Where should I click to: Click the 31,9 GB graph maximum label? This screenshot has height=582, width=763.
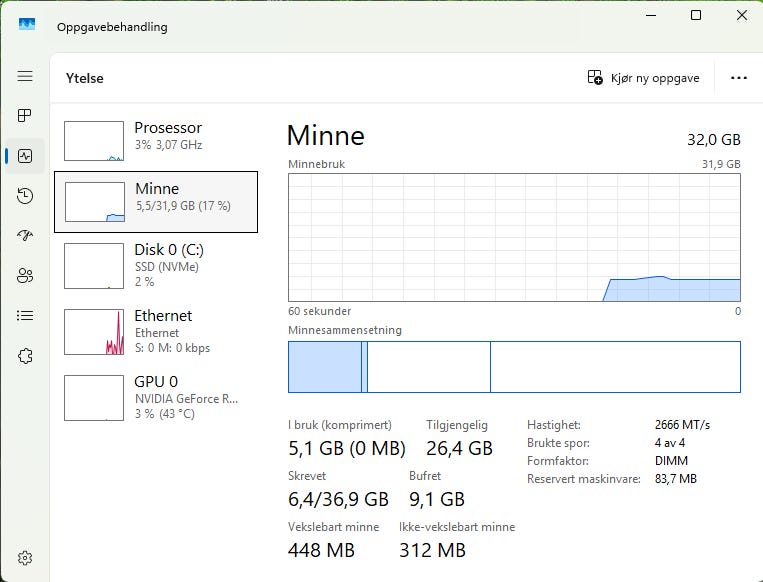pos(721,164)
